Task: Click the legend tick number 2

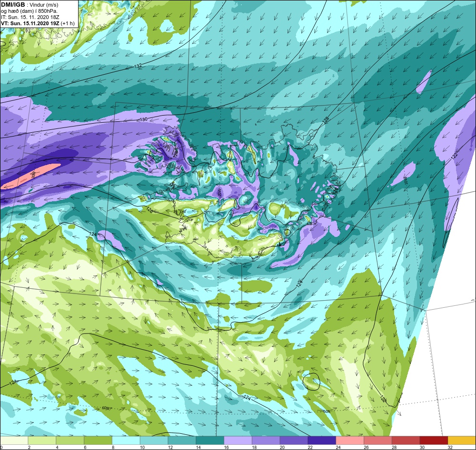Action: tap(29, 447)
